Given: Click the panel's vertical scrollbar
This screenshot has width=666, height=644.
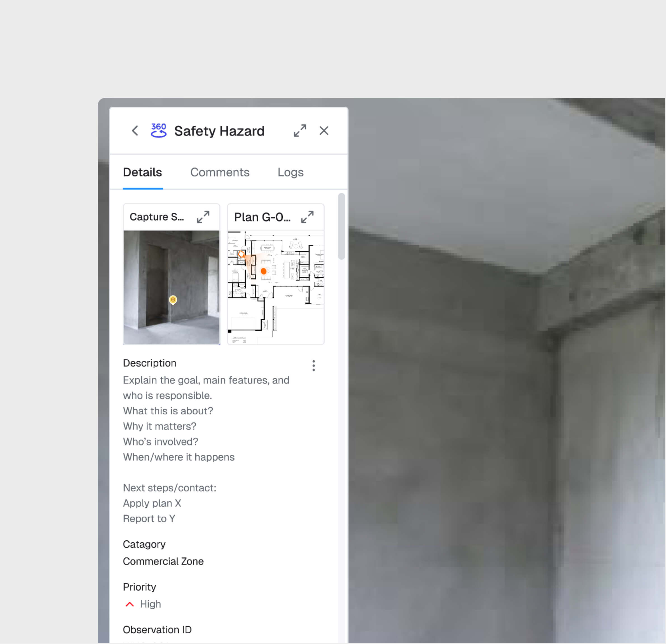Looking at the screenshot, I should [341, 227].
